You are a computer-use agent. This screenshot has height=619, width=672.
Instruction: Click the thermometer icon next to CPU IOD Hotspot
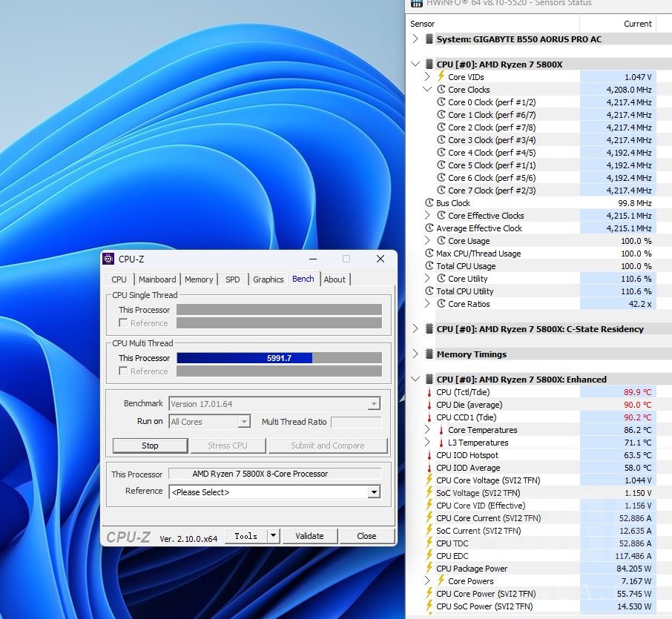(x=429, y=455)
